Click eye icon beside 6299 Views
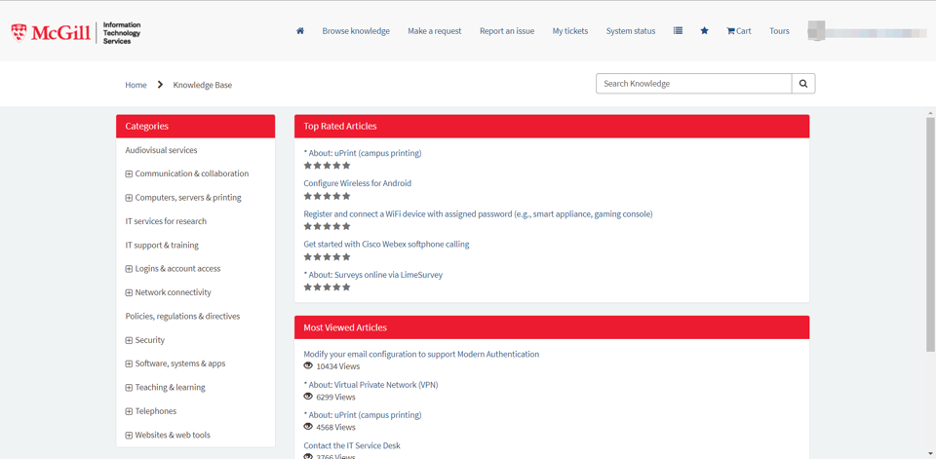The image size is (936, 460). 308,396
